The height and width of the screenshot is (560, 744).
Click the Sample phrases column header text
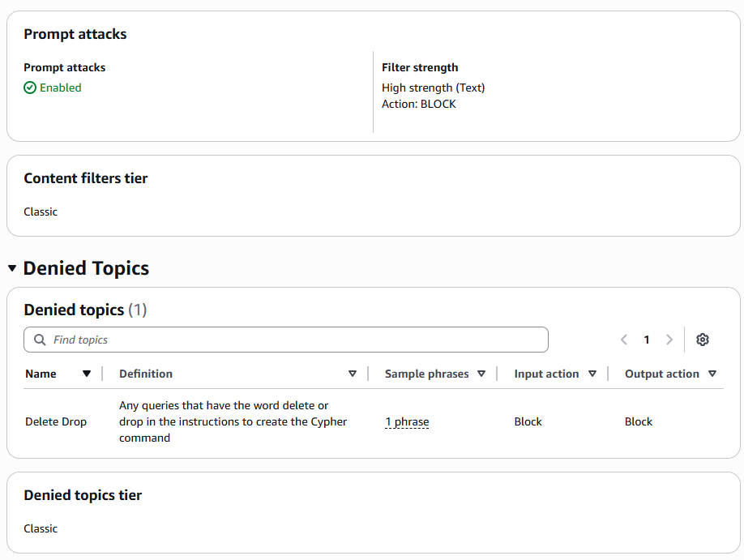[426, 374]
